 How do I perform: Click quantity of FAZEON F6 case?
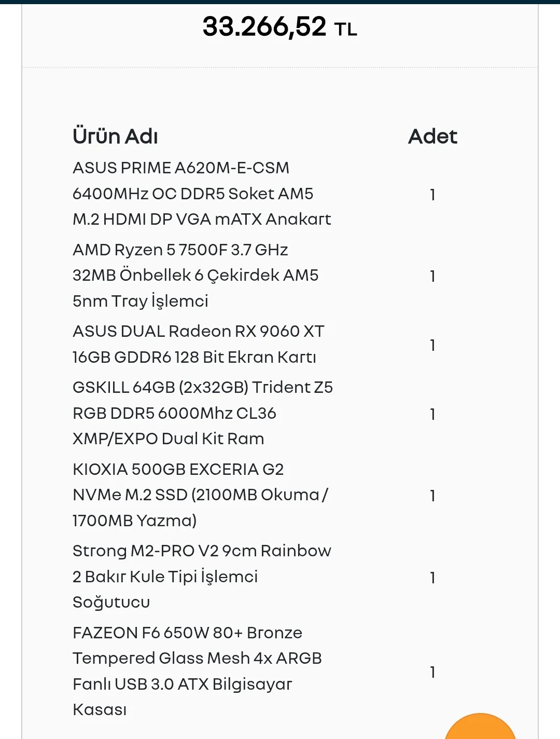(x=432, y=672)
